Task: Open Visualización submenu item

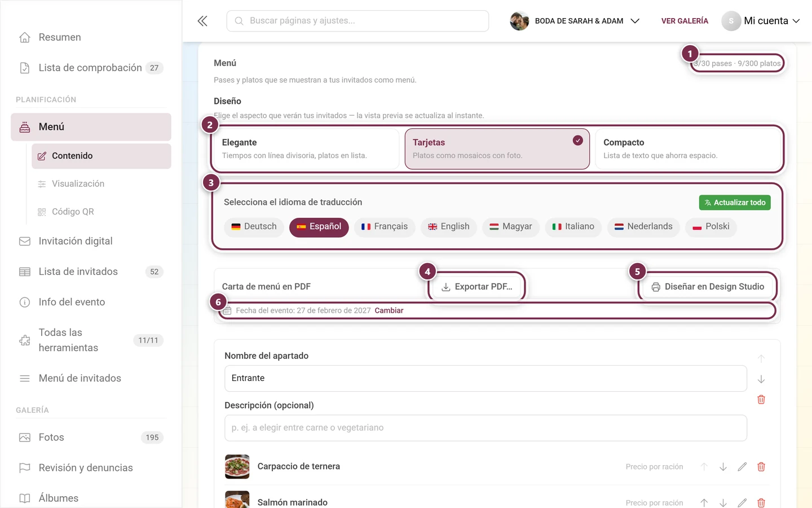Action: [101, 184]
